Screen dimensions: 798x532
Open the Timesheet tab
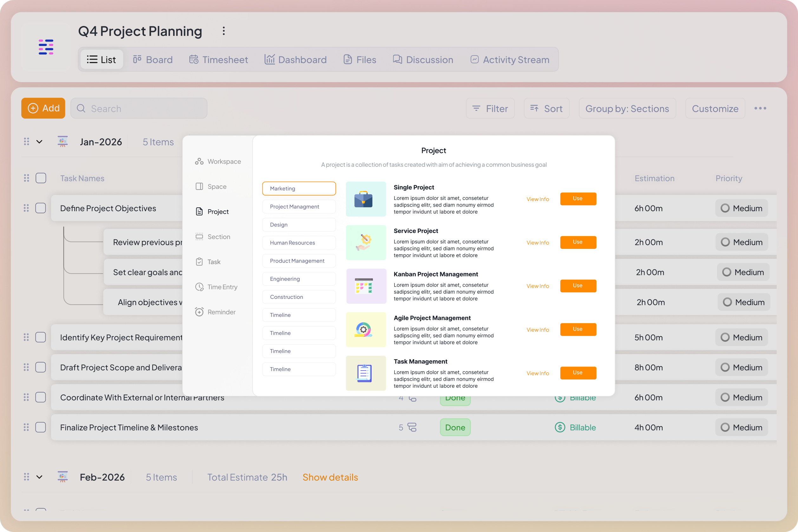(x=218, y=59)
